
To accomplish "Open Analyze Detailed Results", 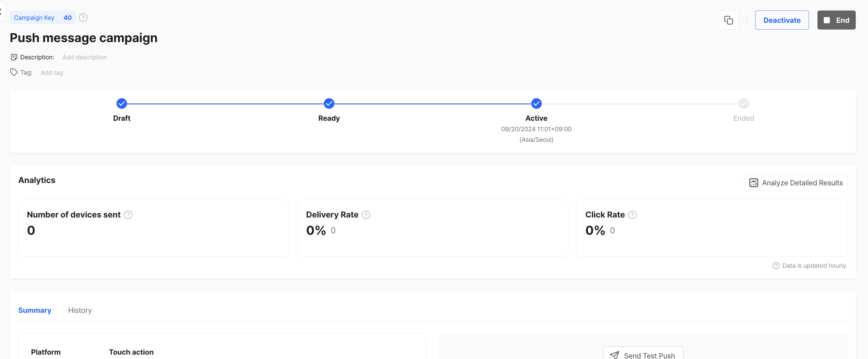I will 795,183.
